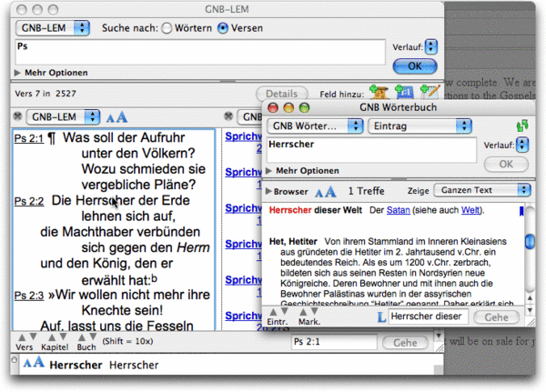Click the first Sprichw link in second pane
This screenshot has width=546, height=392.
pyautogui.click(x=243, y=136)
